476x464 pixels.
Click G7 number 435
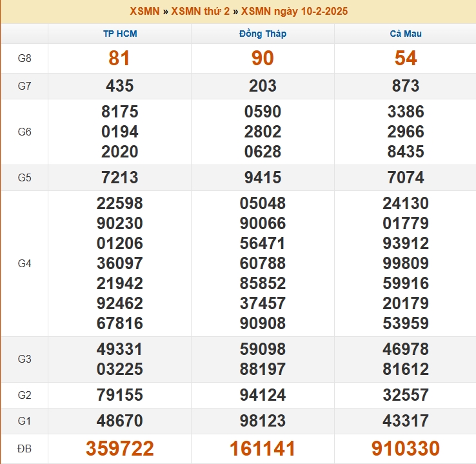[119, 86]
